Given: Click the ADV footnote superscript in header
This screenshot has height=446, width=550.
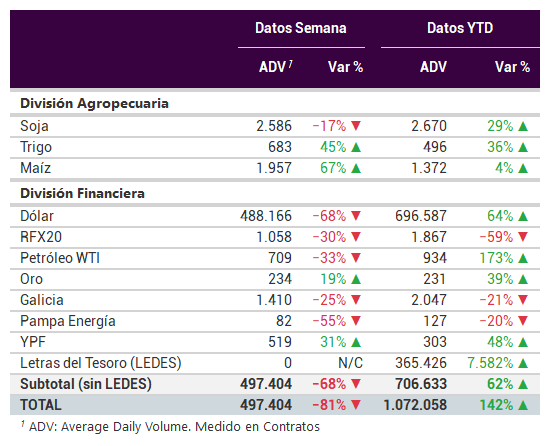Looking at the screenshot, I should [x=290, y=63].
